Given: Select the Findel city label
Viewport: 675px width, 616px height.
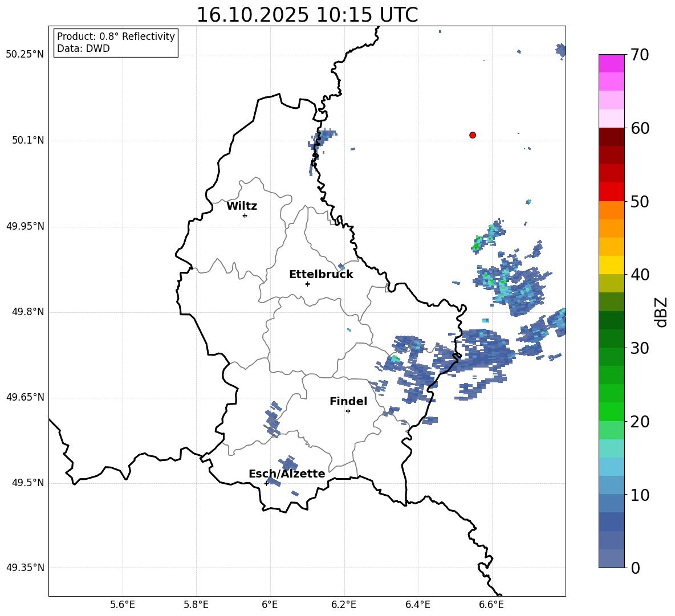Looking at the screenshot, I should point(348,401).
